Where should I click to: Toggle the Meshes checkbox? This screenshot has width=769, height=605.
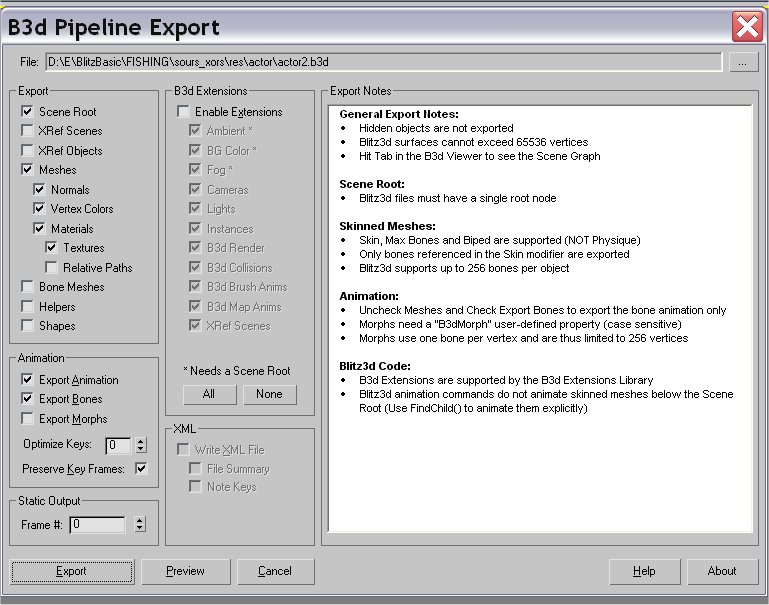point(27,170)
